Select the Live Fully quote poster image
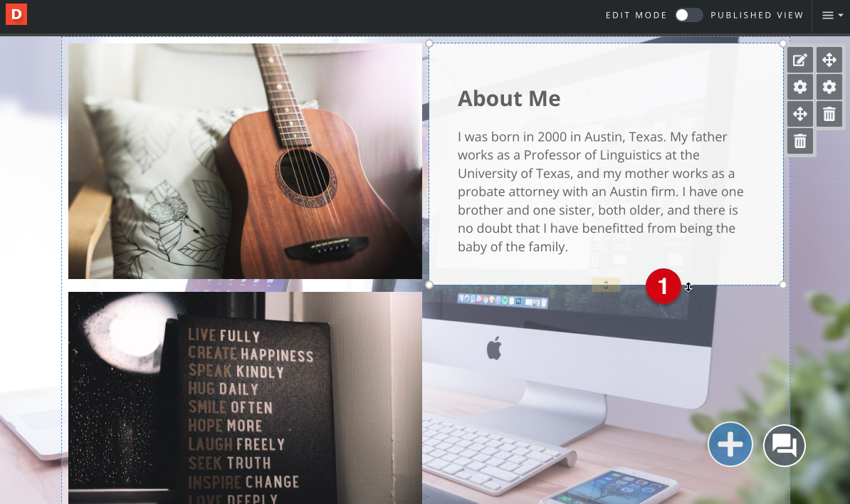This screenshot has width=850, height=504. point(245,398)
